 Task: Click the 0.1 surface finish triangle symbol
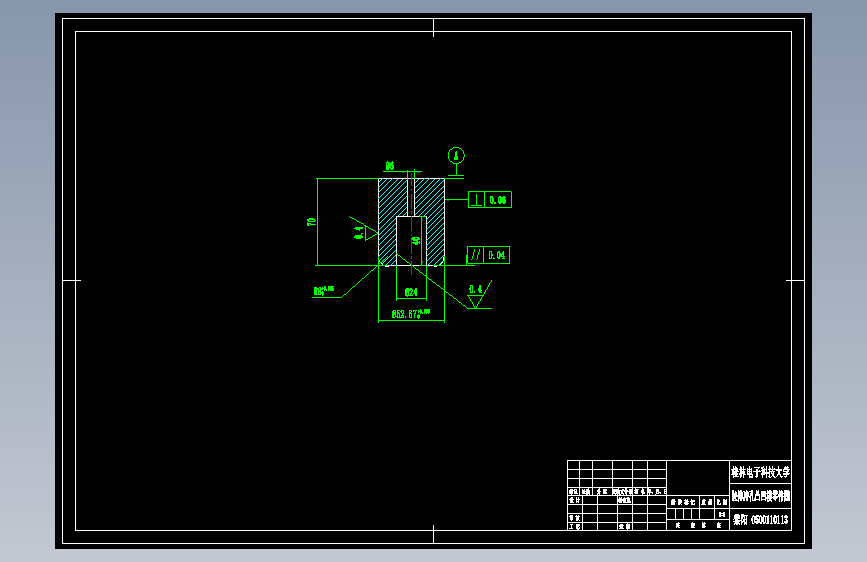[x=363, y=230]
